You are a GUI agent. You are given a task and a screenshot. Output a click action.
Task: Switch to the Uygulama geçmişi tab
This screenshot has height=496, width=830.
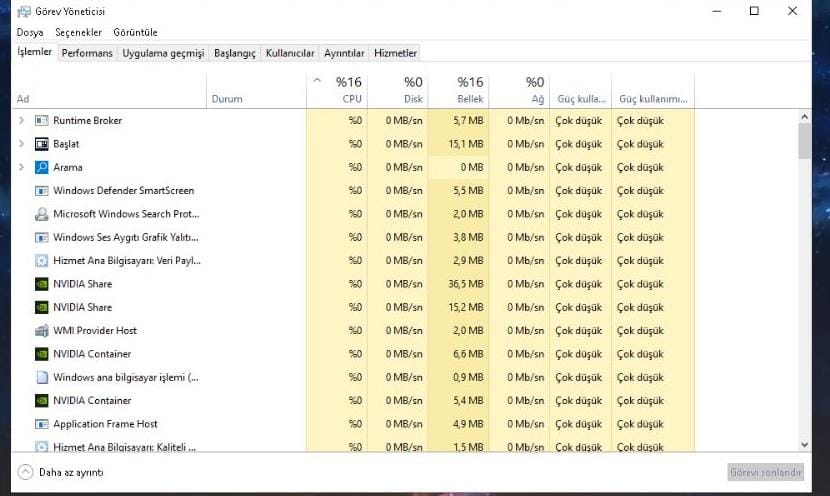tap(163, 53)
